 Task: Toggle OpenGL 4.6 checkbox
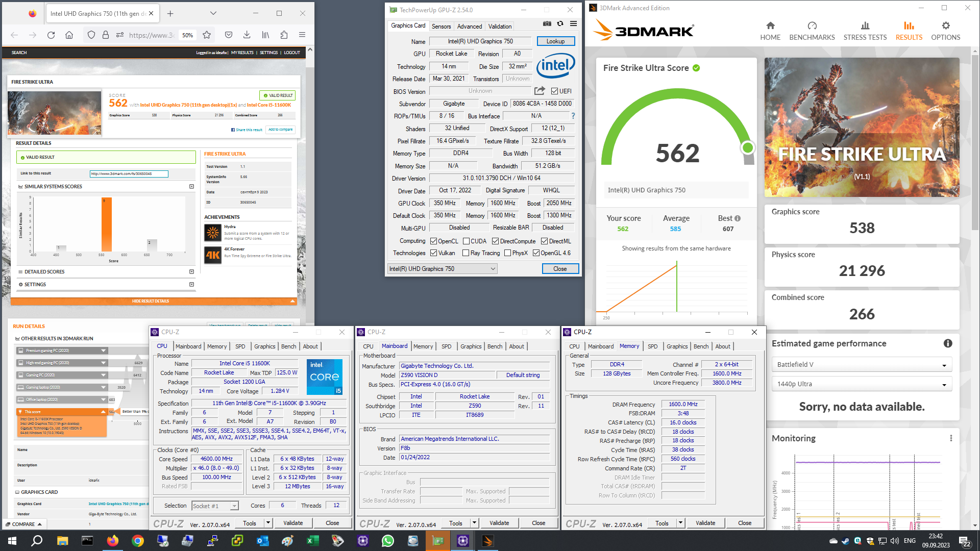[x=536, y=253]
